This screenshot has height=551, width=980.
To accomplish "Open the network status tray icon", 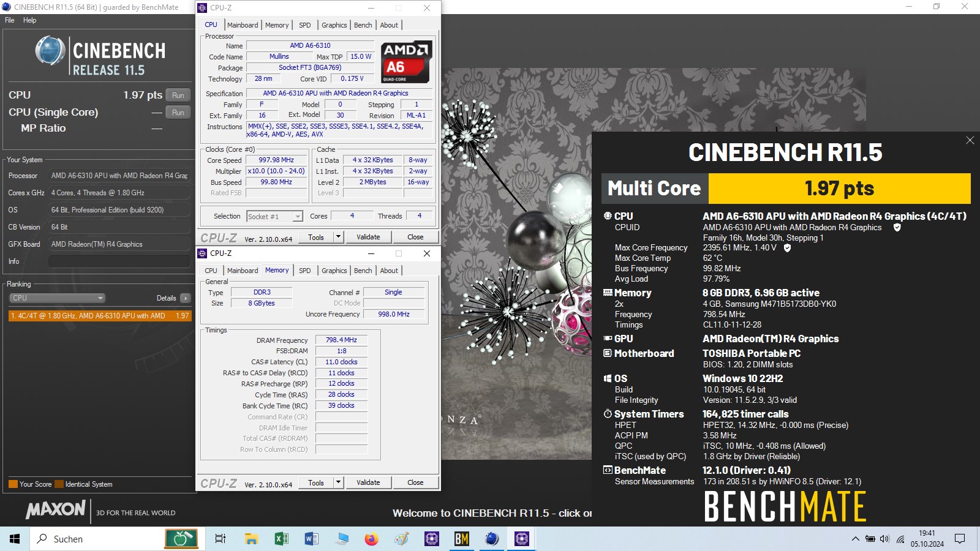I will pos(900,539).
